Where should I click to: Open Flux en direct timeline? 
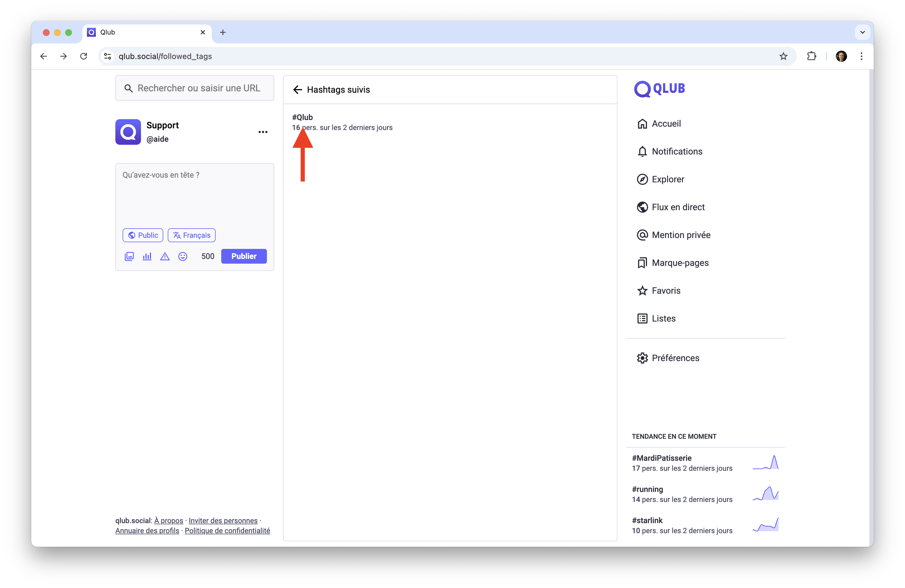pyautogui.click(x=671, y=207)
